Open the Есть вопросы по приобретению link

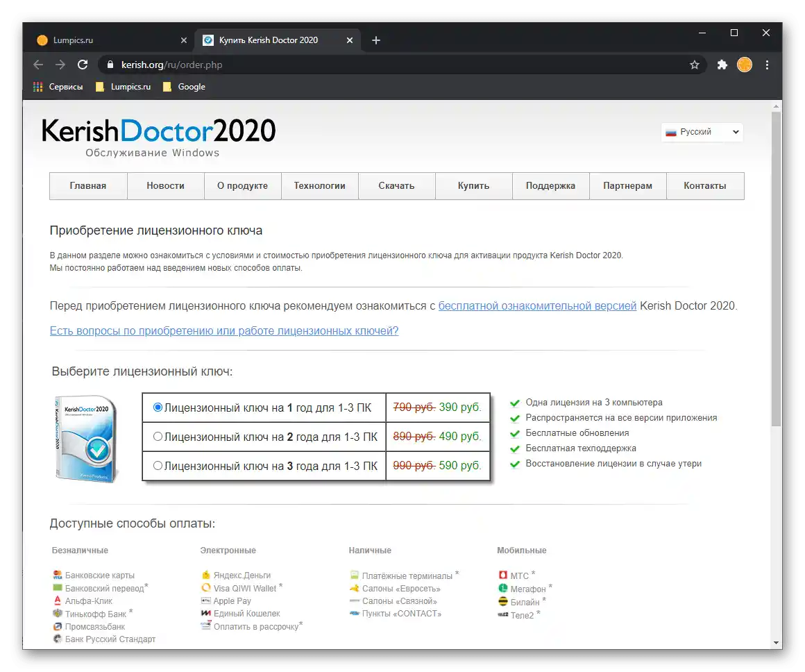coord(224,331)
